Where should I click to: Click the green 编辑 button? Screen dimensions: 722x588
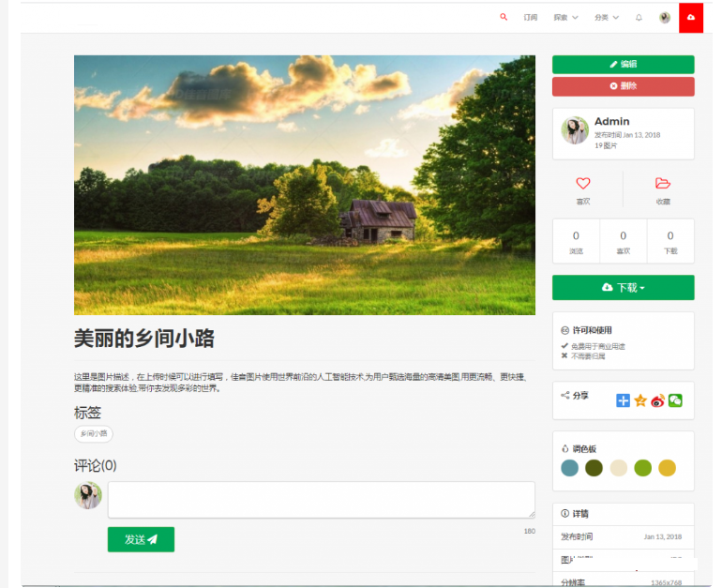point(623,65)
